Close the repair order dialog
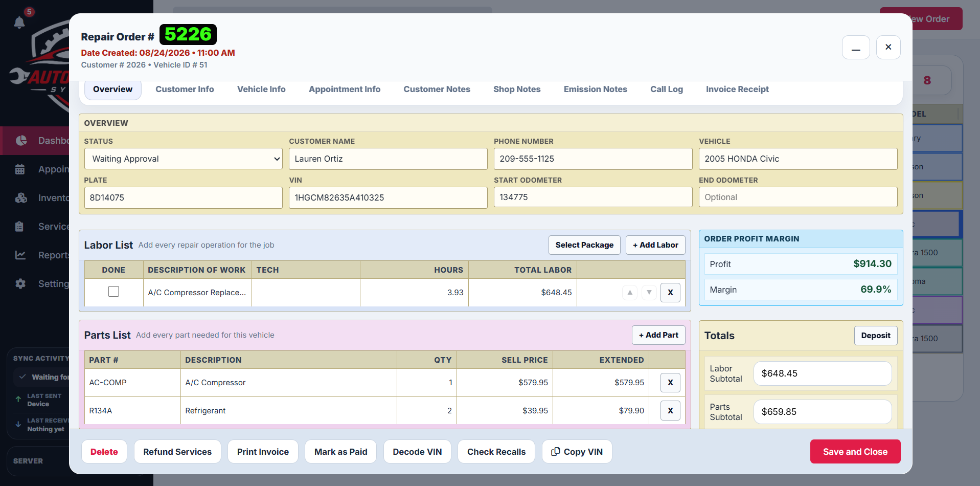The image size is (980, 486). point(888,48)
